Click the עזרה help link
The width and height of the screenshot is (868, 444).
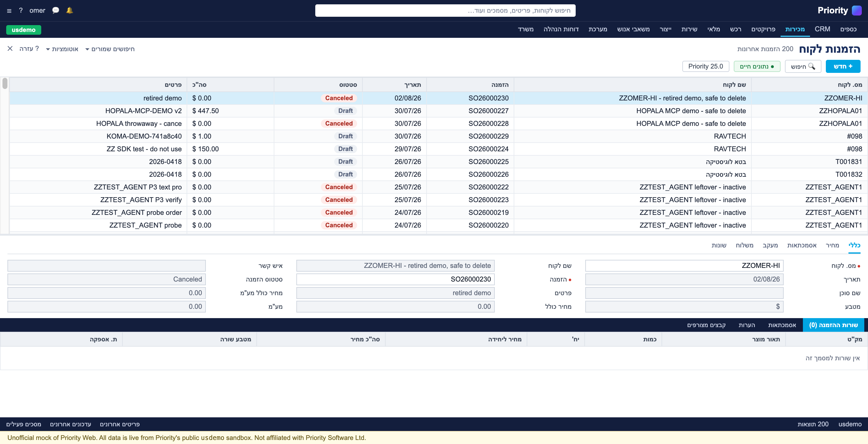29,49
